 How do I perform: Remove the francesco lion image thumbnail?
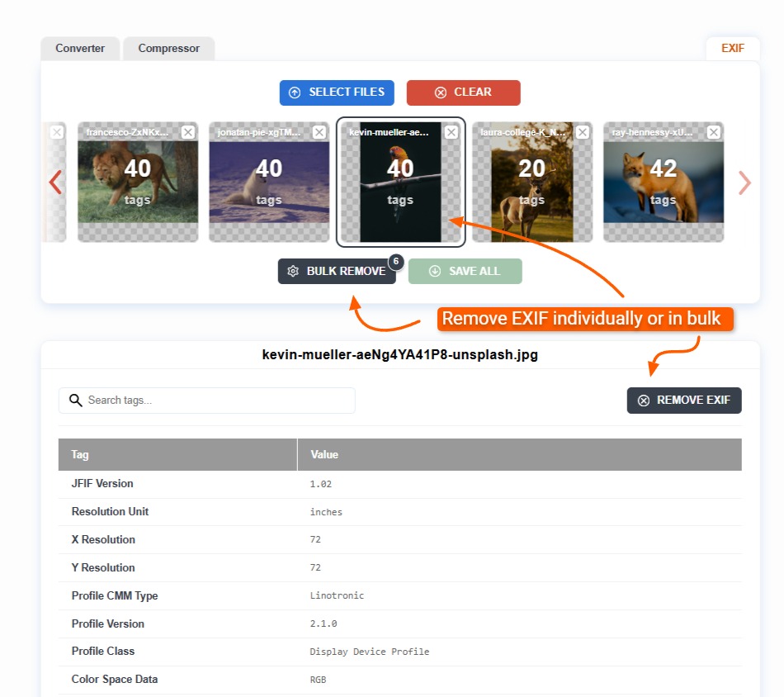pyautogui.click(x=188, y=132)
